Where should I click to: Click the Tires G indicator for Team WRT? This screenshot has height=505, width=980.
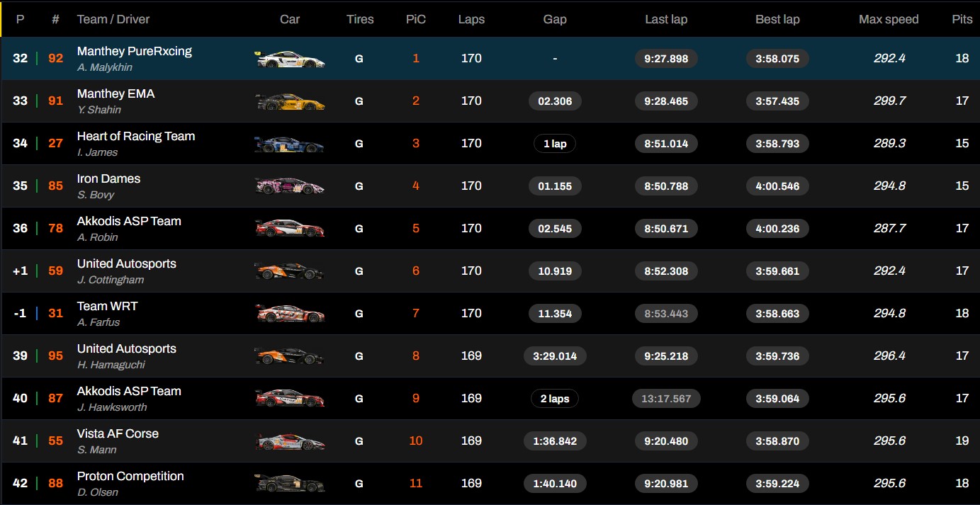point(359,314)
